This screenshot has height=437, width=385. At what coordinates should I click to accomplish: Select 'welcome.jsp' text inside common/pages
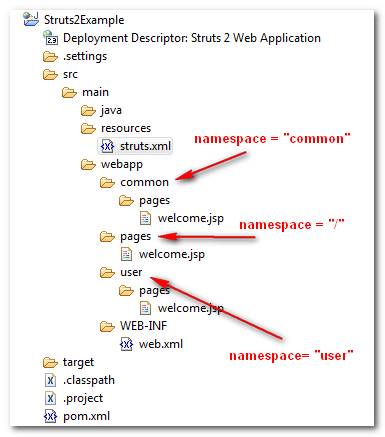tap(191, 218)
